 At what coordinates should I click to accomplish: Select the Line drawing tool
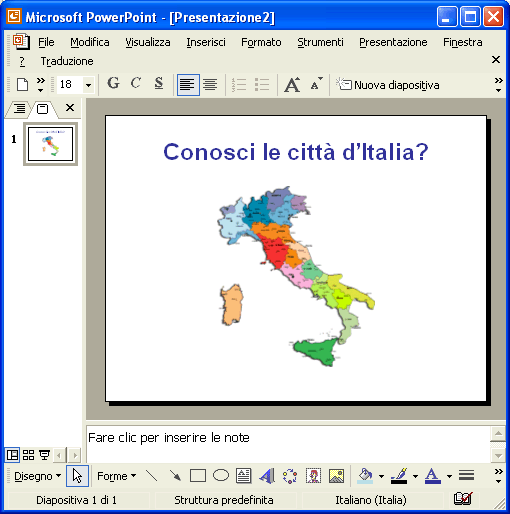152,476
